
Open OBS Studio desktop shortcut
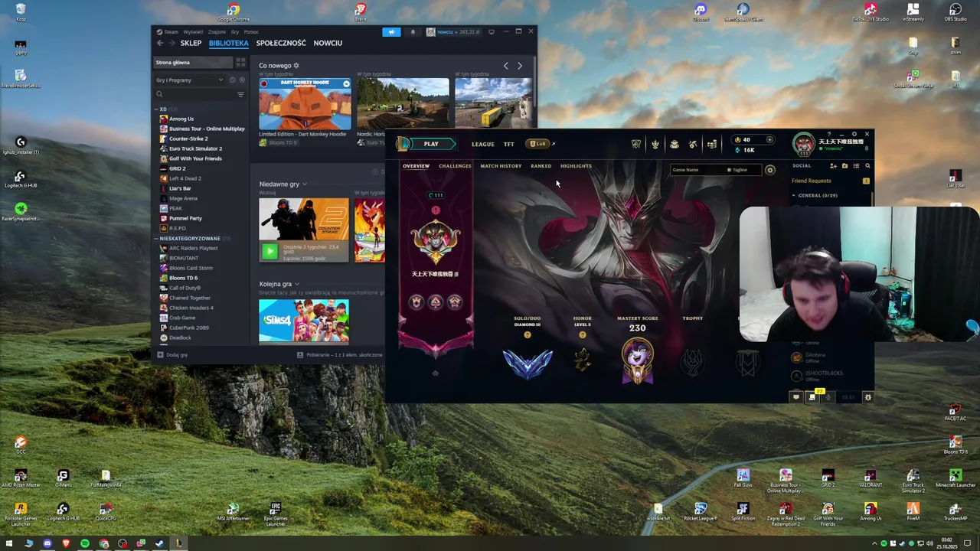955,11
